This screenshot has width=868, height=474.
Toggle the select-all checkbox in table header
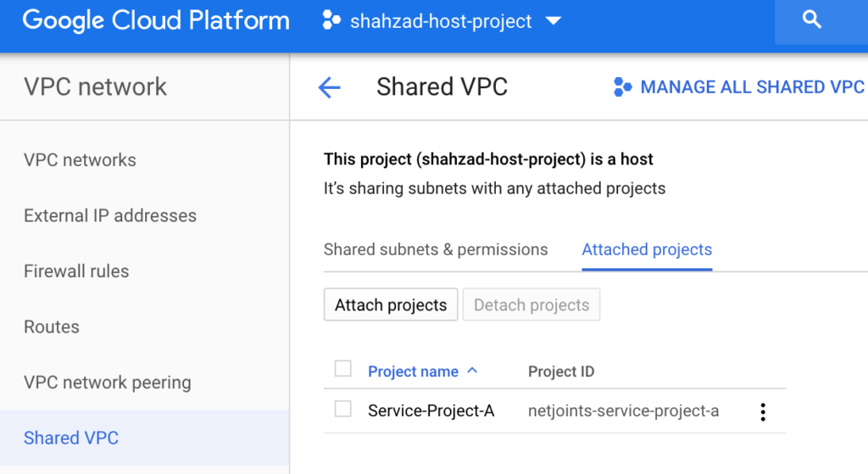click(342, 368)
